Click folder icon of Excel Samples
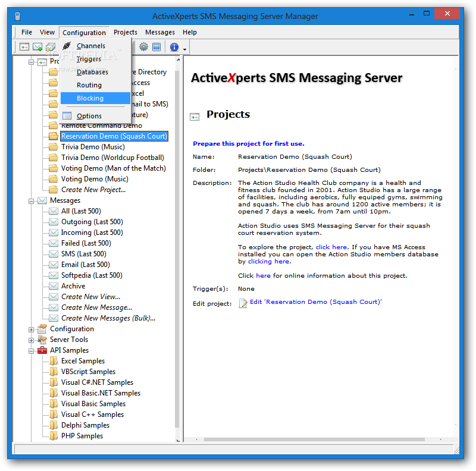This screenshot has height=471, width=476. click(x=54, y=360)
